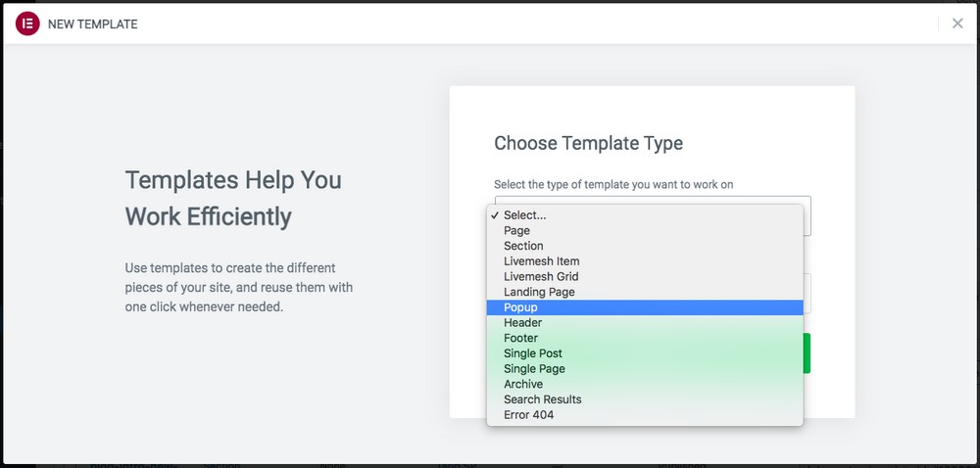Choose Search Results template type

click(x=645, y=399)
